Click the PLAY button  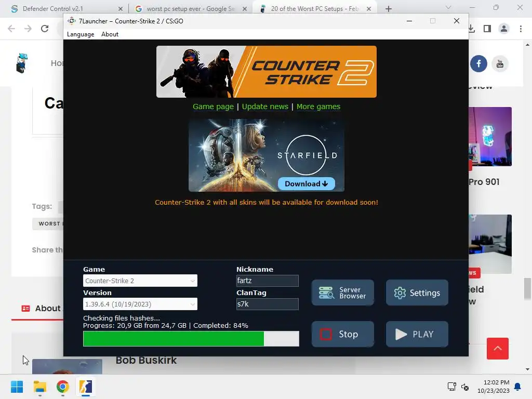coord(417,334)
